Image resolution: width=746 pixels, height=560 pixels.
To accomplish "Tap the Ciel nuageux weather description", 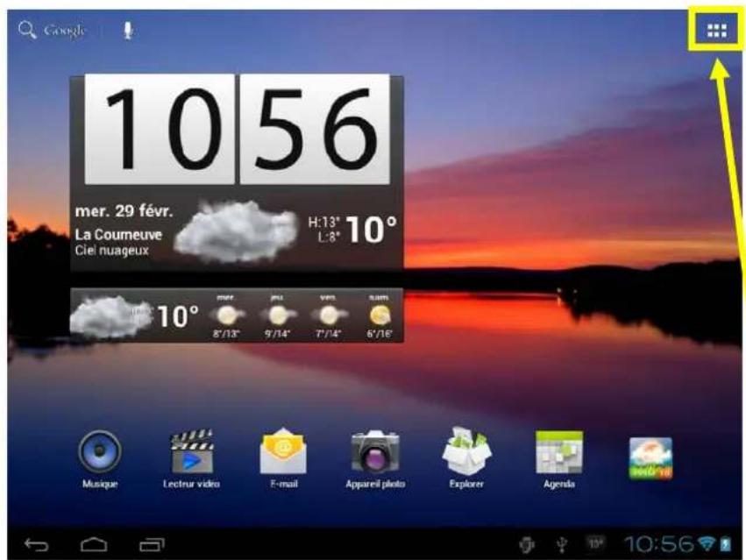I will pyautogui.click(x=112, y=251).
